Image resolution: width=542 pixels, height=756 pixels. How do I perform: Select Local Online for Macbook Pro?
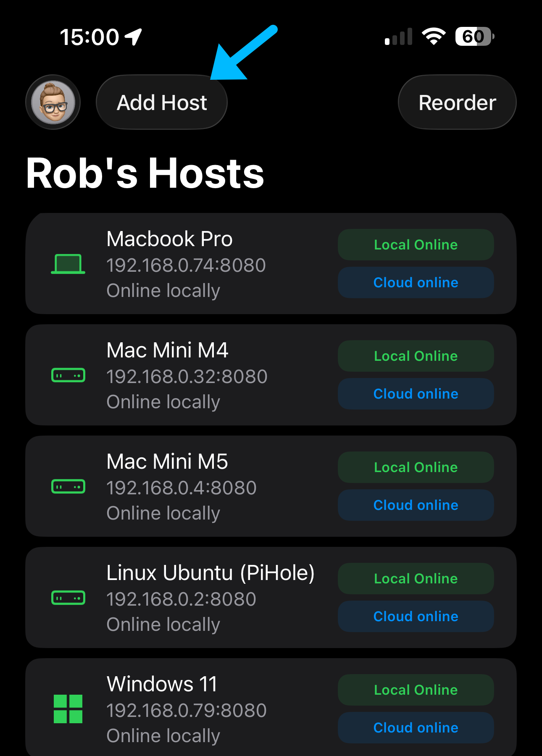416,244
